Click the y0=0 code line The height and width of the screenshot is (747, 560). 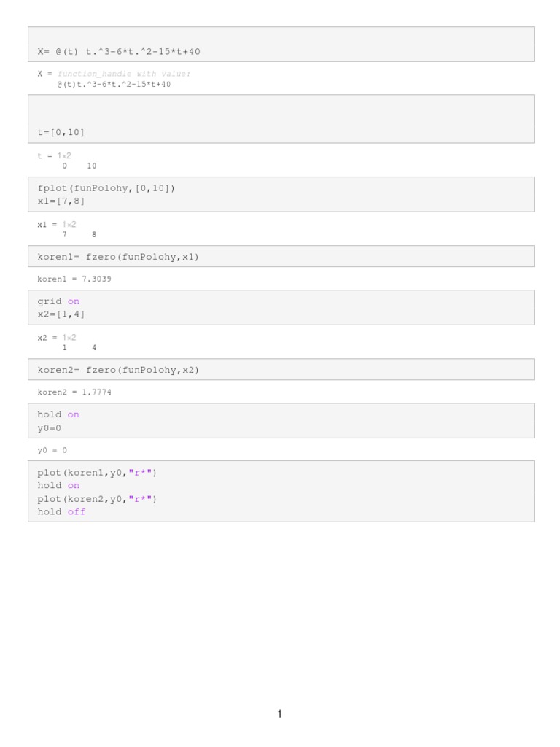point(50,428)
